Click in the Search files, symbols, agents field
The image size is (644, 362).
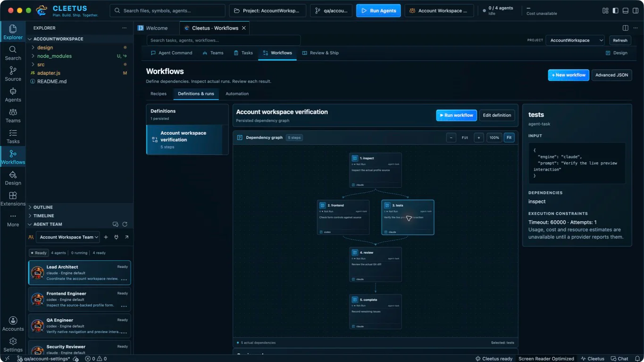click(x=167, y=10)
